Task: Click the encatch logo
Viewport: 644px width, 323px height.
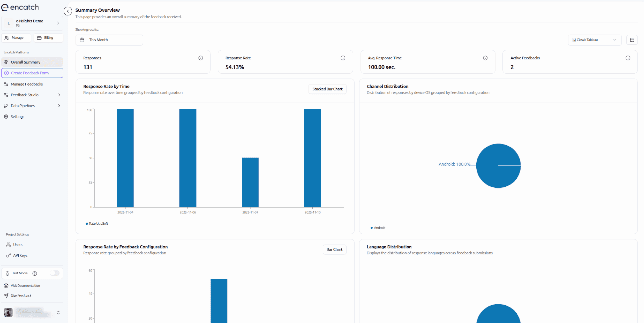Action: click(20, 7)
